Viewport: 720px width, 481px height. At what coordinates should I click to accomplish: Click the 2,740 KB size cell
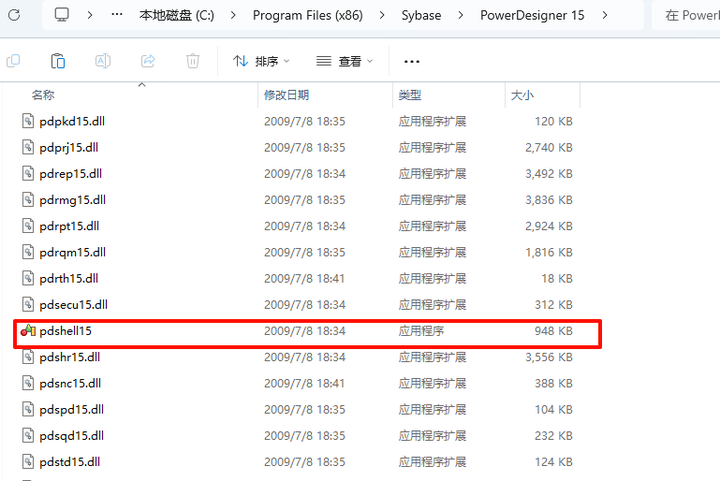pyautogui.click(x=549, y=148)
